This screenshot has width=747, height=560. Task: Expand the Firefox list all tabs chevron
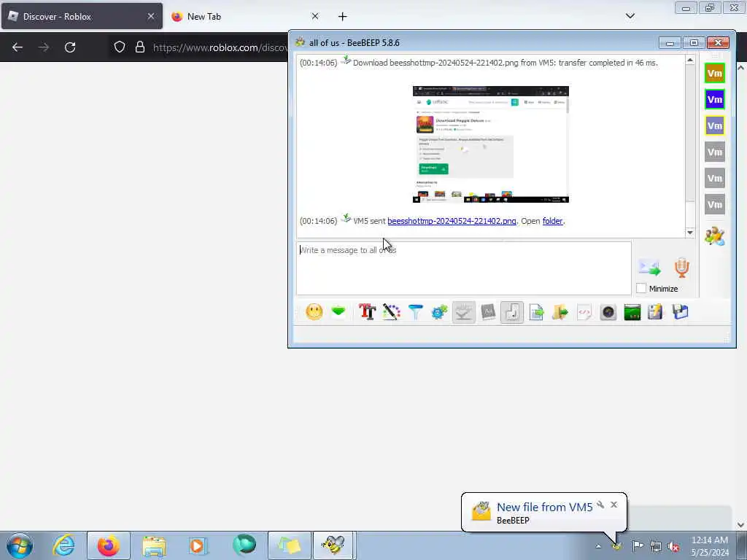pyautogui.click(x=630, y=16)
